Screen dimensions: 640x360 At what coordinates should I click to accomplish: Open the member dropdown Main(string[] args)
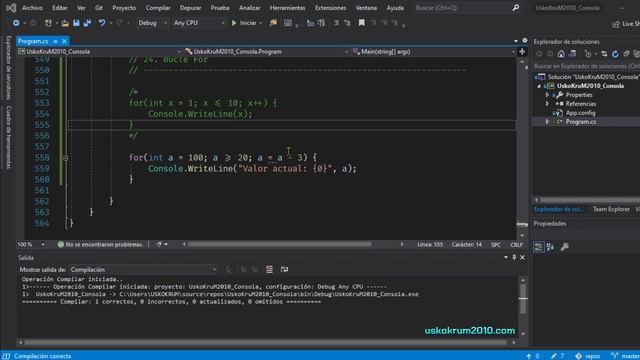tap(433, 52)
